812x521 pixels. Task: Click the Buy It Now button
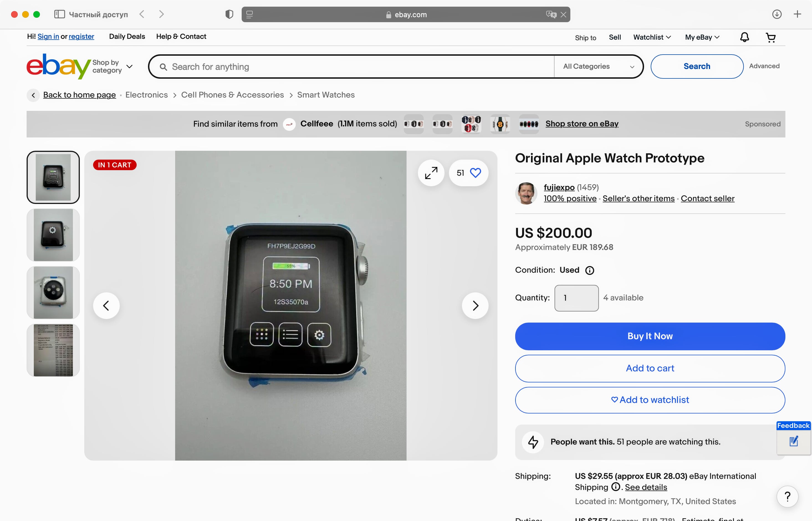click(650, 336)
